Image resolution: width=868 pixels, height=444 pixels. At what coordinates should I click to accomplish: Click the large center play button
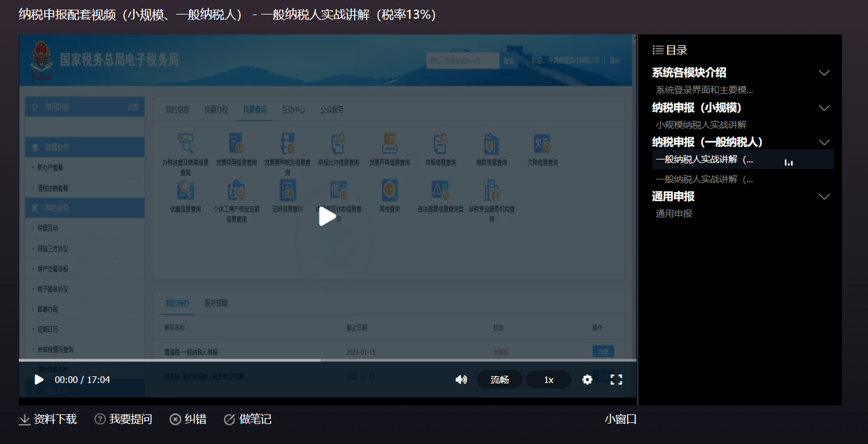pyautogui.click(x=327, y=216)
